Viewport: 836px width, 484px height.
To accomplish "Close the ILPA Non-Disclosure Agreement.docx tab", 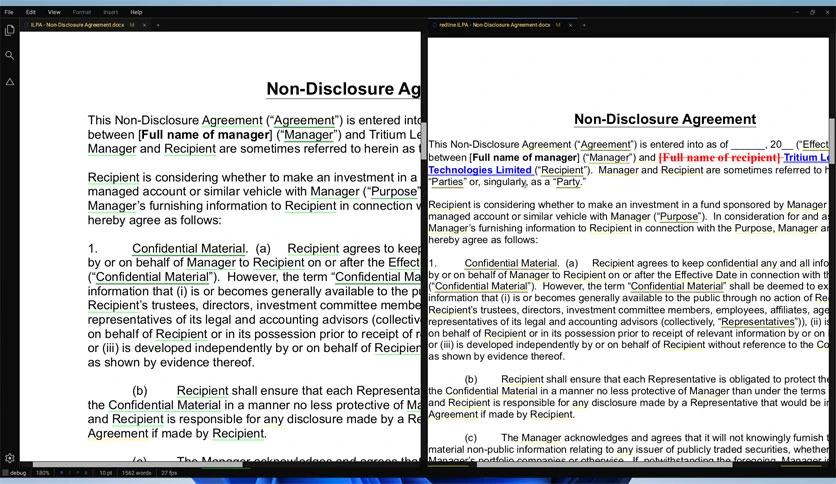I will pos(144,25).
